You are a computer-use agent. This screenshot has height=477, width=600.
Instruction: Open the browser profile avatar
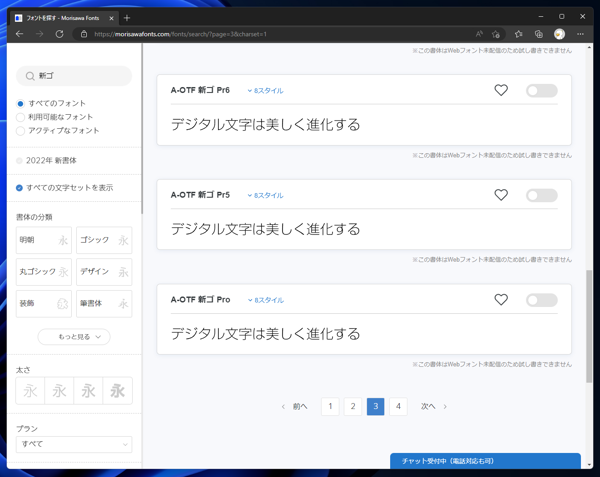tap(559, 34)
